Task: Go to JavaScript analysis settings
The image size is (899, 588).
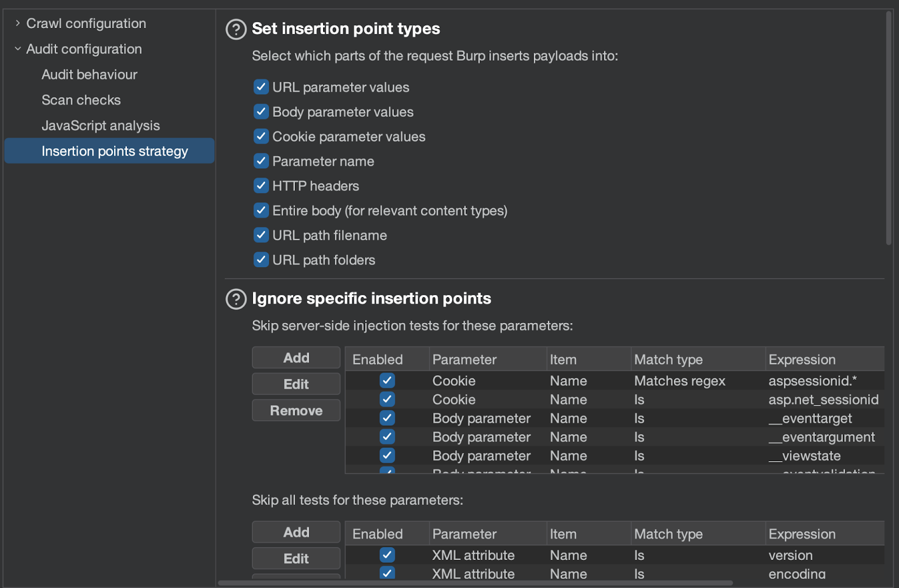Action: tap(101, 126)
